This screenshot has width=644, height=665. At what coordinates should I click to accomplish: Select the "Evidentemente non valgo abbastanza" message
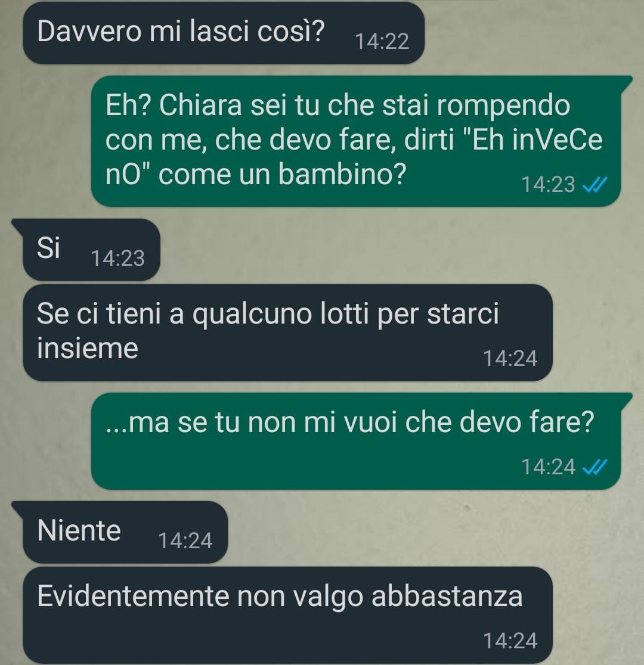pos(287,615)
